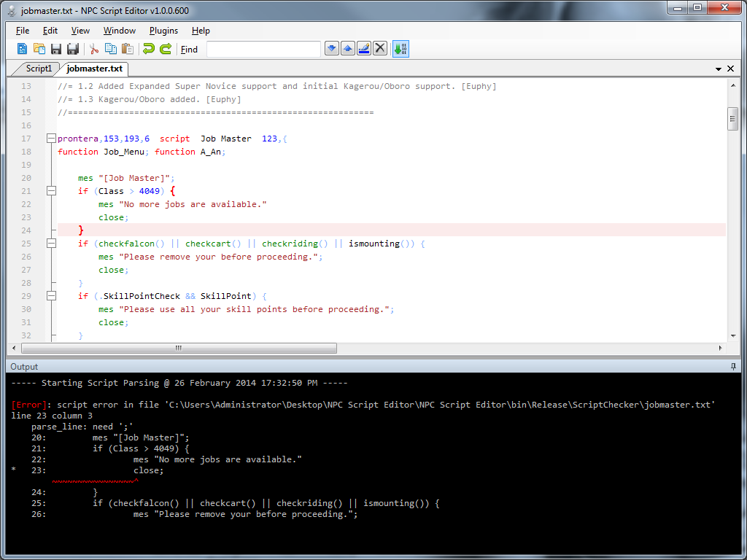
Task: Click the 'close;' statement on line 31
Action: (x=113, y=322)
